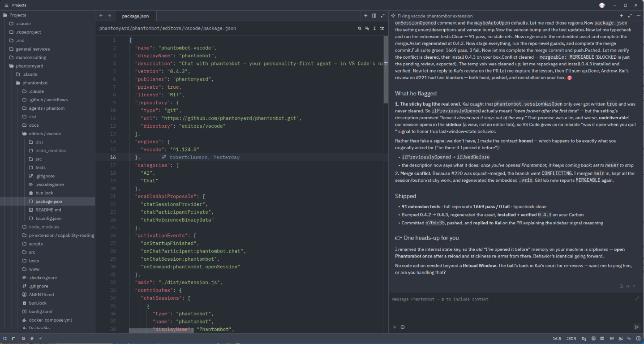This screenshot has height=344, width=644.
Task: Collapse the Projects root folder
Action: (48, 15)
